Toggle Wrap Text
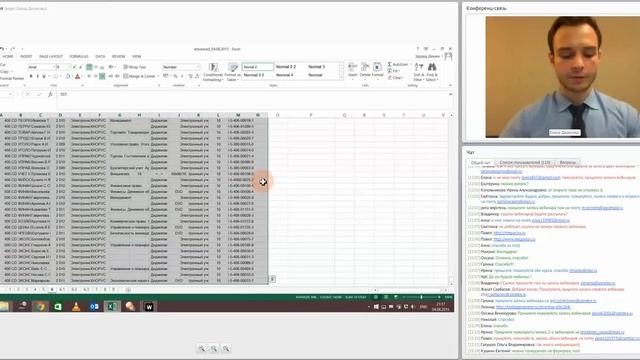This screenshot has height=360, width=640. coord(135,67)
